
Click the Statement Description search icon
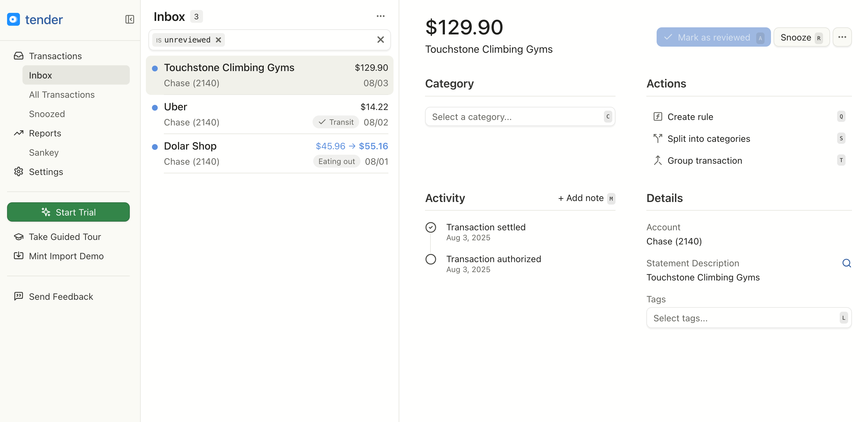coord(846,263)
